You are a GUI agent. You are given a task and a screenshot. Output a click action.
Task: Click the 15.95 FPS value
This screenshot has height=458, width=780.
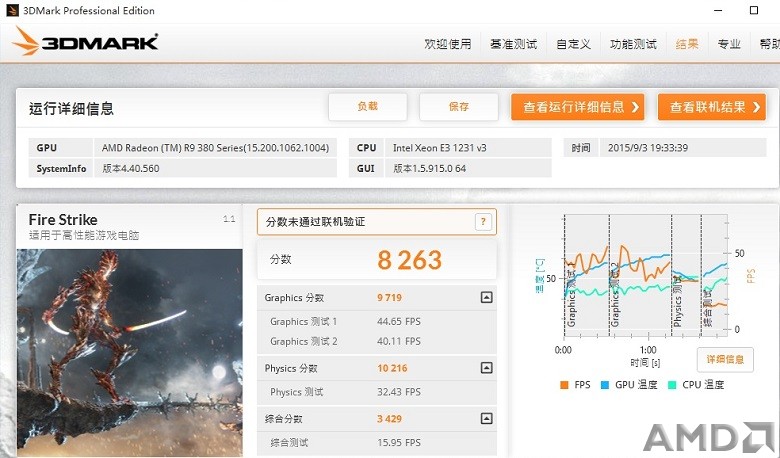(x=399, y=443)
